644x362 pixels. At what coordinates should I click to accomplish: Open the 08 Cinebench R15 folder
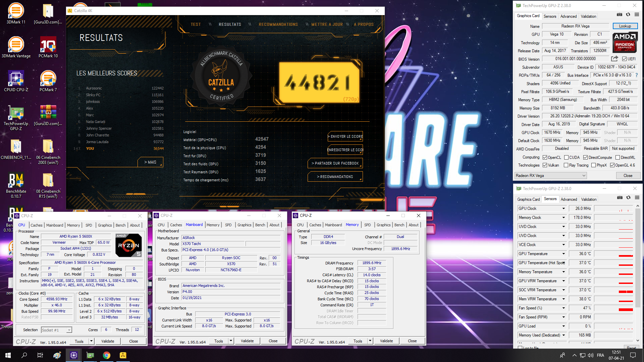pyautogui.click(x=48, y=185)
